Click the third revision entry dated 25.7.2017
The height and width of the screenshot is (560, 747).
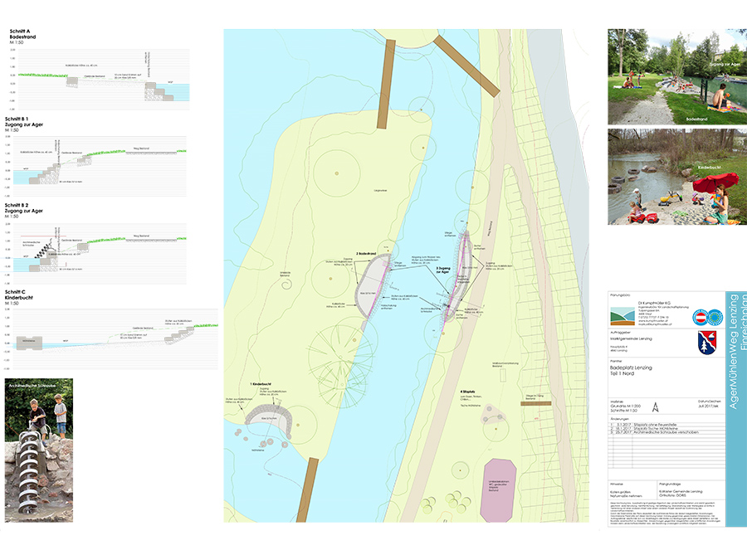pos(647,433)
